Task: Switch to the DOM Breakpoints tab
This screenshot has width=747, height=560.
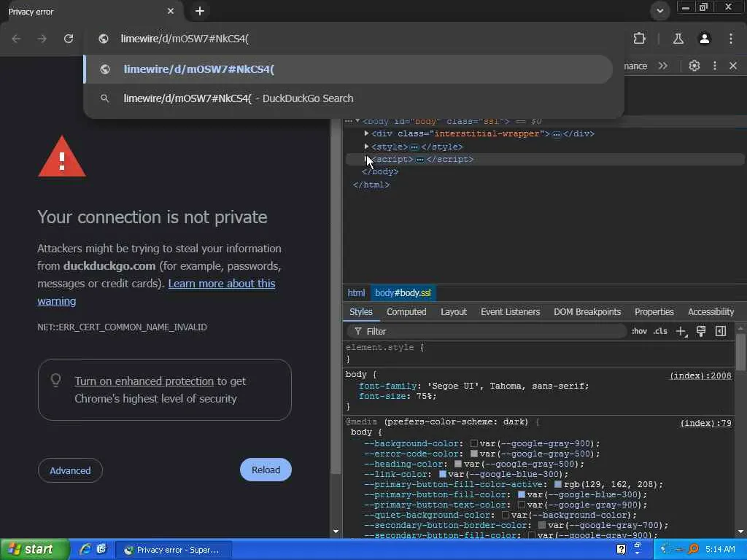Action: tap(587, 312)
